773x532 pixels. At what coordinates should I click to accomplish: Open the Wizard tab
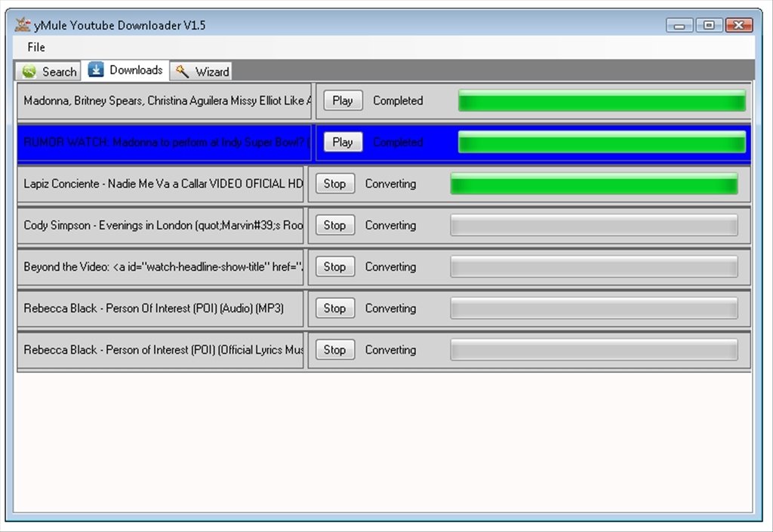201,72
